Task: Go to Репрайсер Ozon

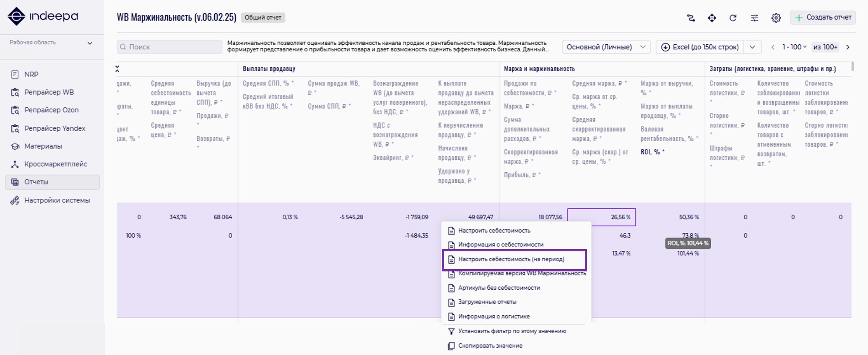Action: (x=52, y=110)
